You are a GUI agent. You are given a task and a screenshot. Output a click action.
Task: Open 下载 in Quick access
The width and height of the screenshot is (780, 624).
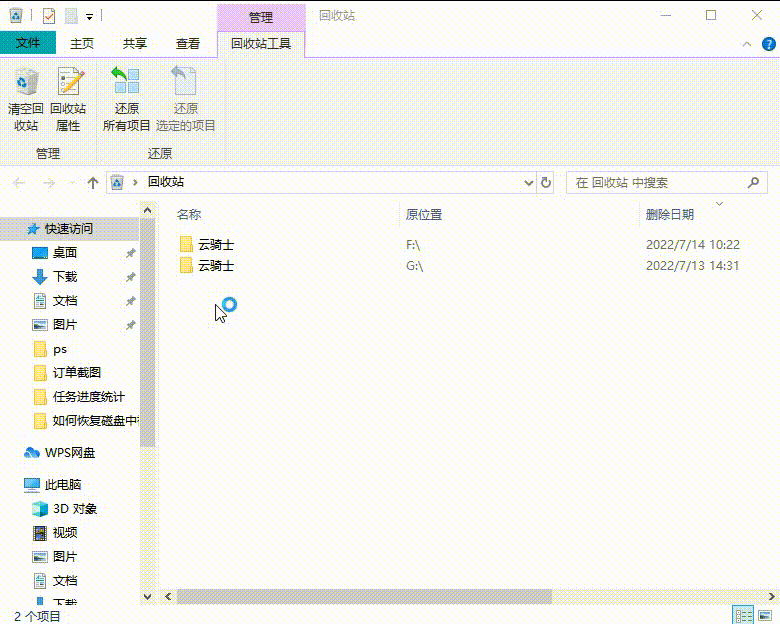pyautogui.click(x=65, y=277)
